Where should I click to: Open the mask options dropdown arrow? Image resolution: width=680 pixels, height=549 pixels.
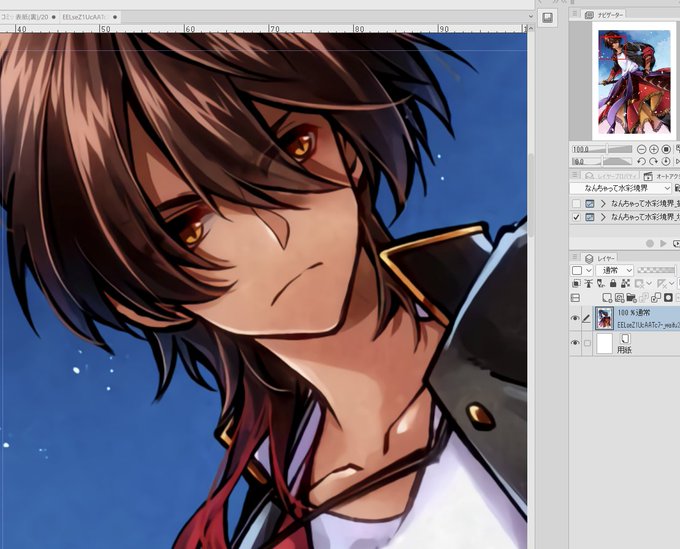click(649, 284)
